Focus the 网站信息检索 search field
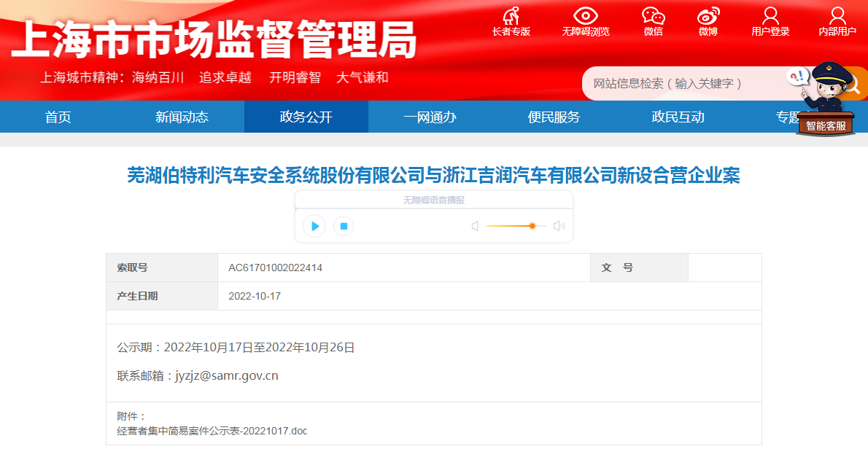The height and width of the screenshot is (449, 868). tap(686, 84)
